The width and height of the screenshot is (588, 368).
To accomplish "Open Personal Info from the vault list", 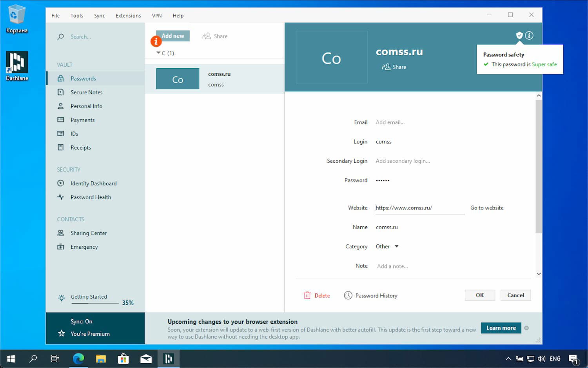I will pyautogui.click(x=87, y=106).
